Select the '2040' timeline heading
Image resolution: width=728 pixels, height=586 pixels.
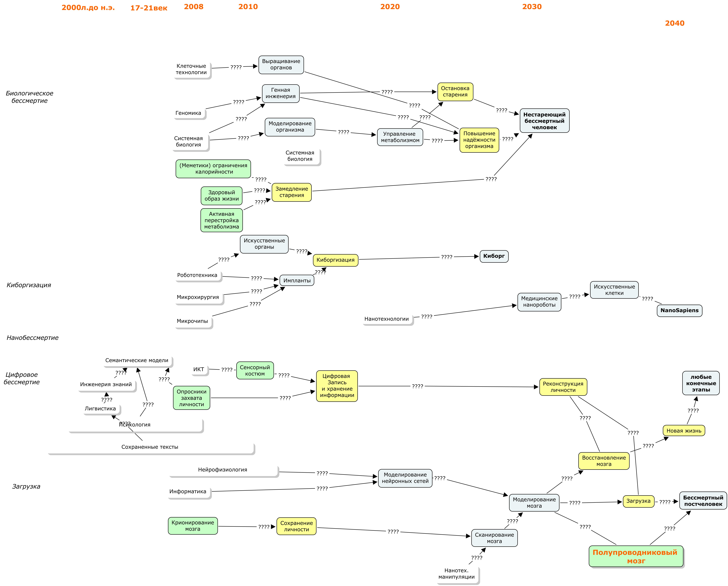[x=675, y=23]
